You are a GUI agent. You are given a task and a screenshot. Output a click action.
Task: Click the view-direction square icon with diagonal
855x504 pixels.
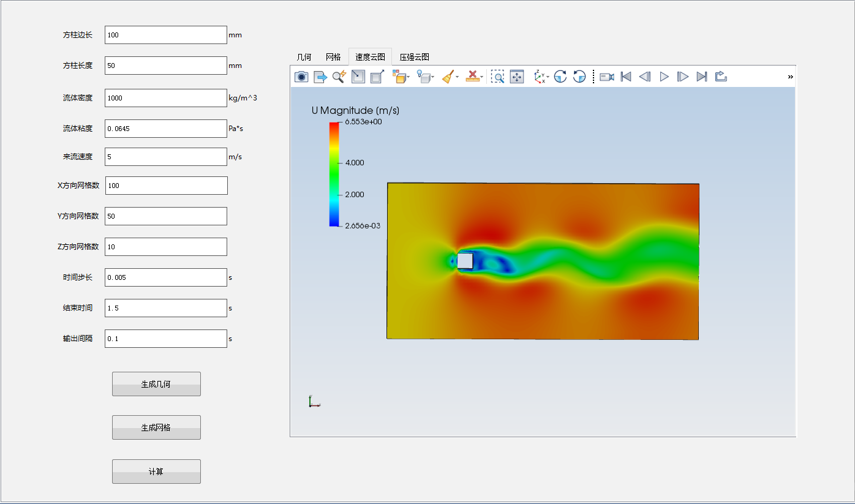click(358, 77)
